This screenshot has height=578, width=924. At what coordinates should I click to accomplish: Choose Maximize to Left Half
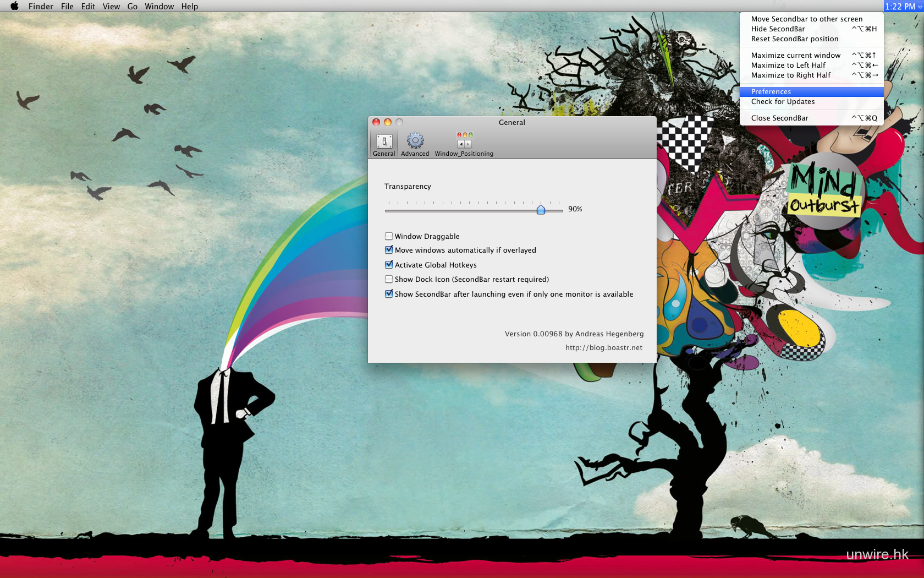(x=788, y=65)
